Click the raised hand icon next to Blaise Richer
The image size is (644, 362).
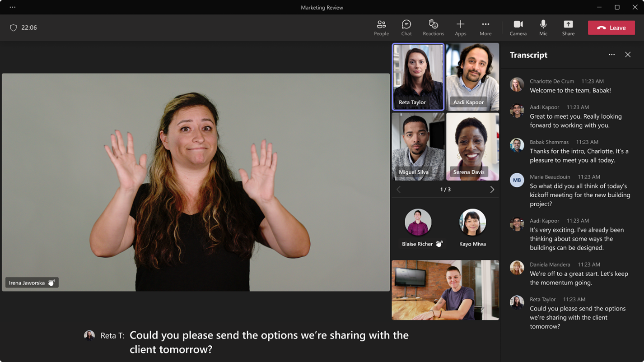(439, 243)
